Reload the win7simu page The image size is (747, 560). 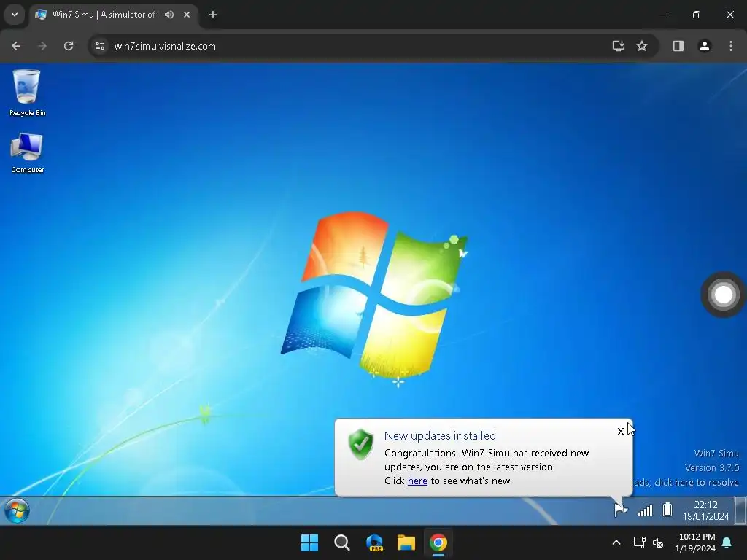point(69,46)
